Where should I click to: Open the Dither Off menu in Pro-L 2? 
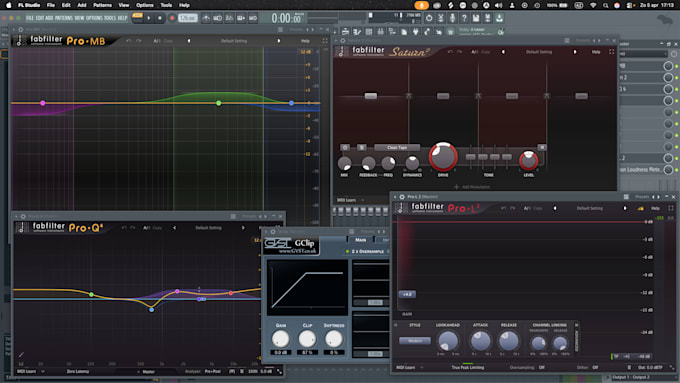click(588, 367)
